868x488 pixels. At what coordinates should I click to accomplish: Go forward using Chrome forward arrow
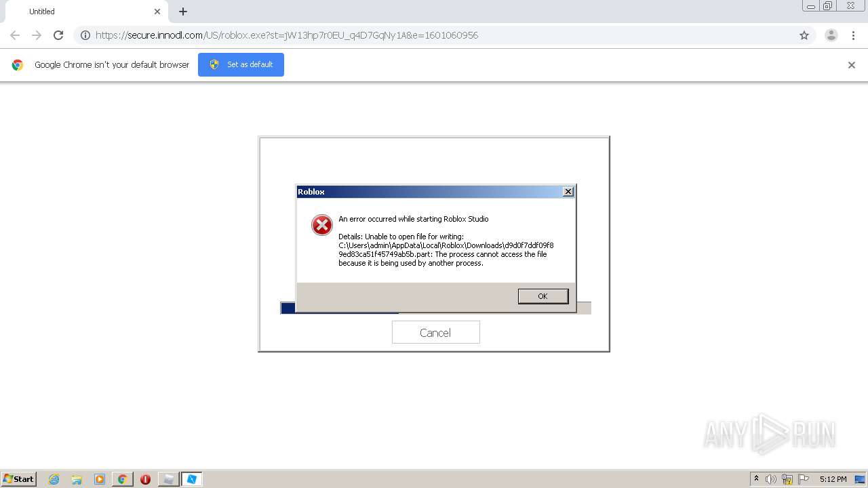pyautogui.click(x=37, y=35)
